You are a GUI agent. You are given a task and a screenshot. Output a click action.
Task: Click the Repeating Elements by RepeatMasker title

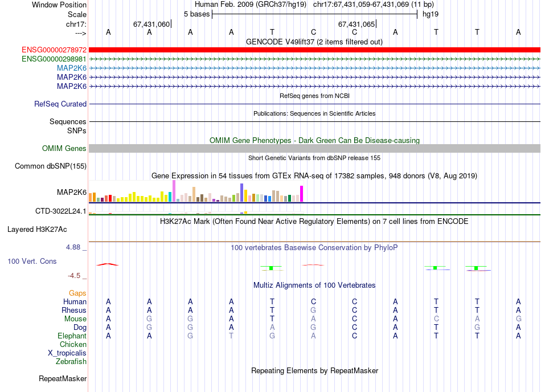tap(314, 371)
